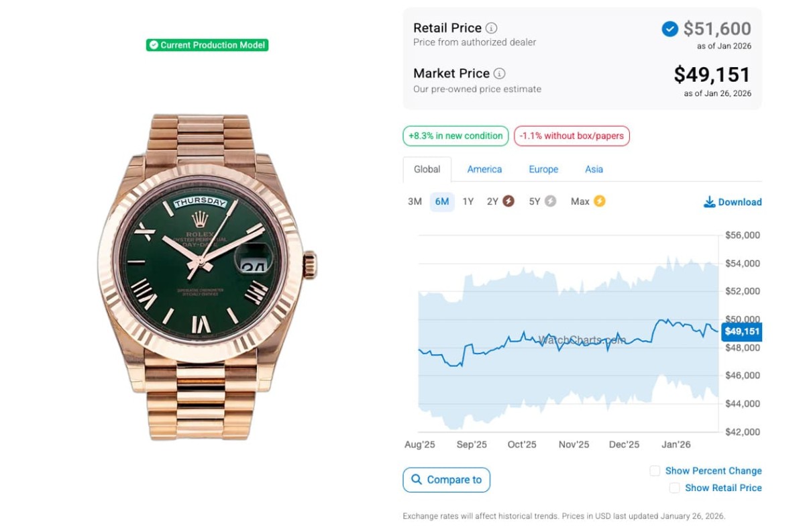Select the 3M time range
The image size is (805, 532).
(x=415, y=201)
